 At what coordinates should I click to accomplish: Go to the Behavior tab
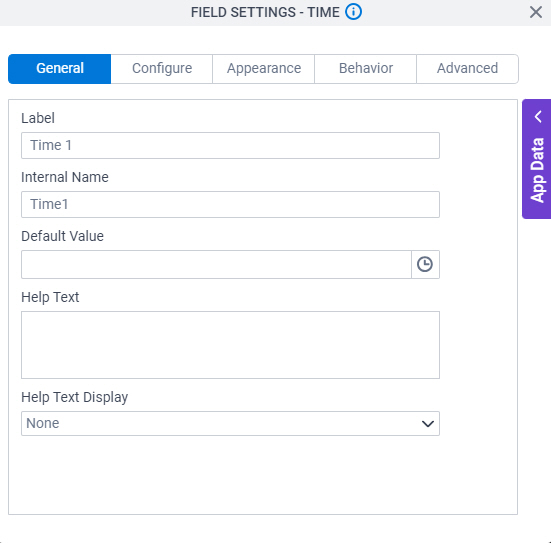tap(366, 69)
